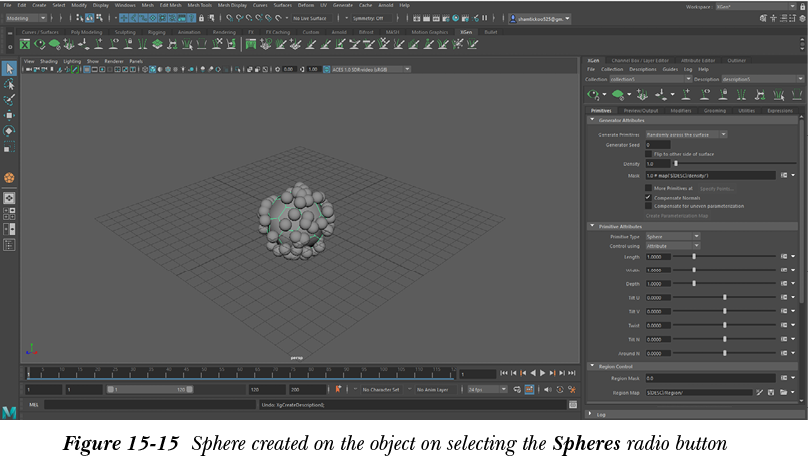
Task: Click the XGen shelf icon with green X
Action: [27, 43]
